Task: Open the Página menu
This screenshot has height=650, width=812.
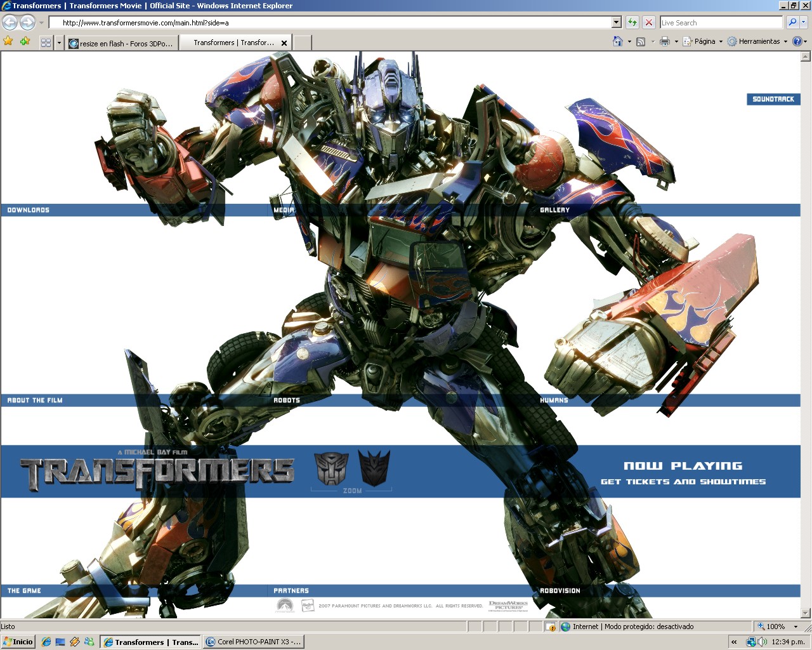Action: [x=703, y=41]
